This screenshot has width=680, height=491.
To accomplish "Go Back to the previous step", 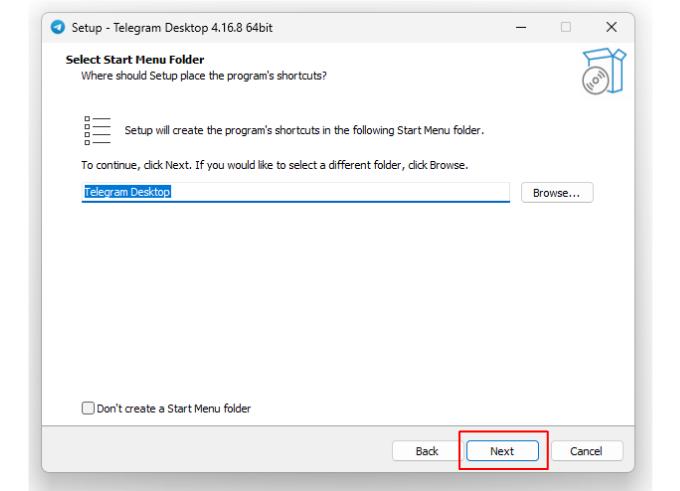I will (427, 451).
